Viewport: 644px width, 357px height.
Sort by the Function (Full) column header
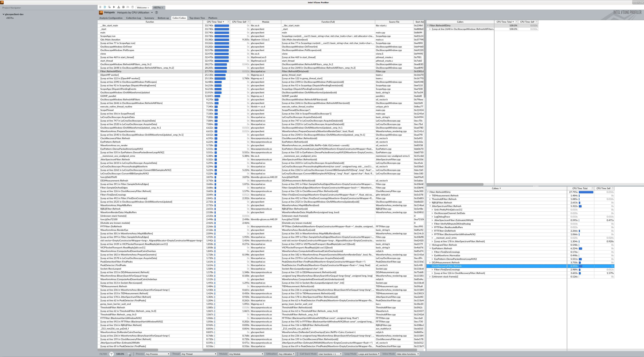pyautogui.click(x=328, y=22)
